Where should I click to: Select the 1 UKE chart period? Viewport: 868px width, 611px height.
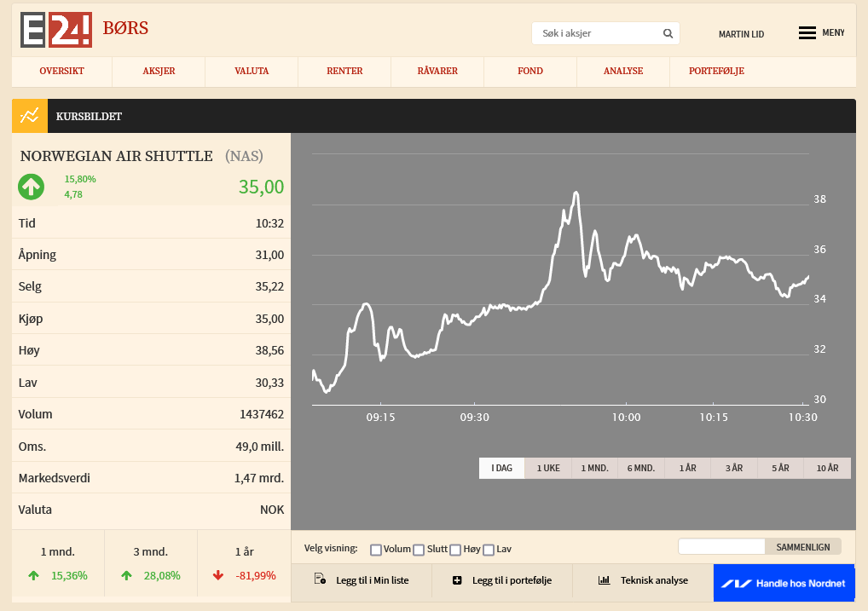pos(548,468)
